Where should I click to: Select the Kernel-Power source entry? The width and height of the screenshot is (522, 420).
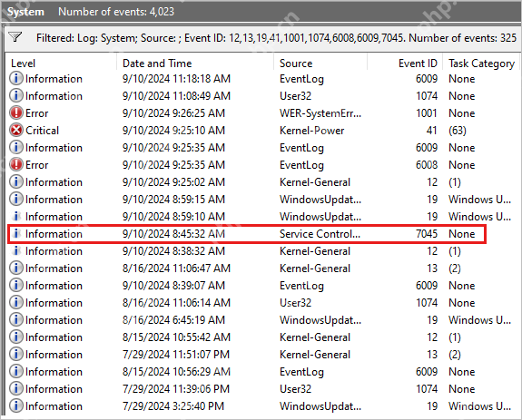click(312, 131)
